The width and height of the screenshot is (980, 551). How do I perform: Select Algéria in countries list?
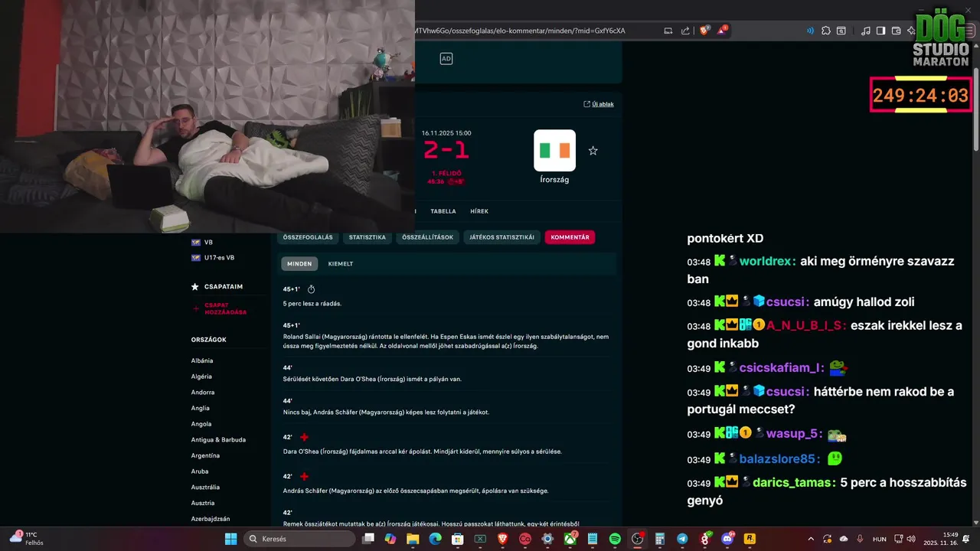coord(201,377)
